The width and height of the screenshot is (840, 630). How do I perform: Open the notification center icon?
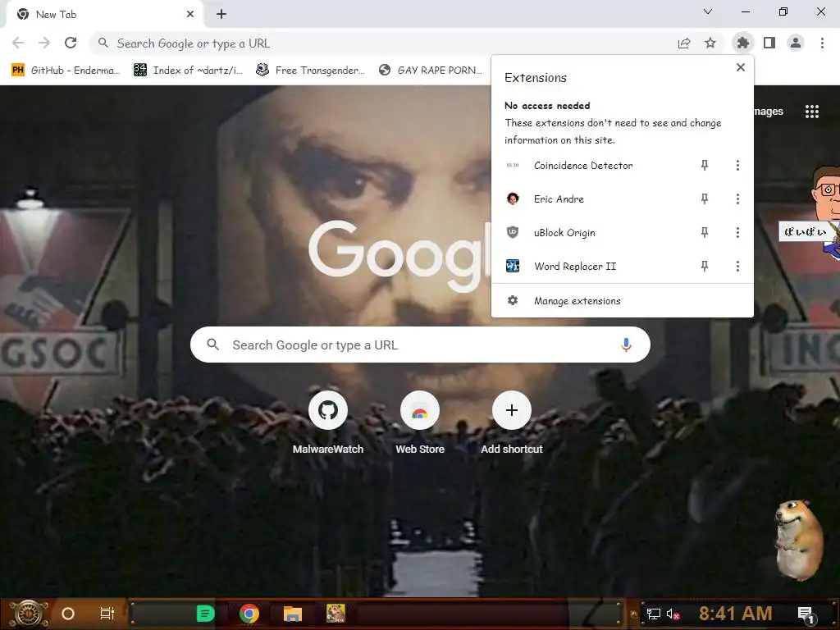(x=807, y=615)
